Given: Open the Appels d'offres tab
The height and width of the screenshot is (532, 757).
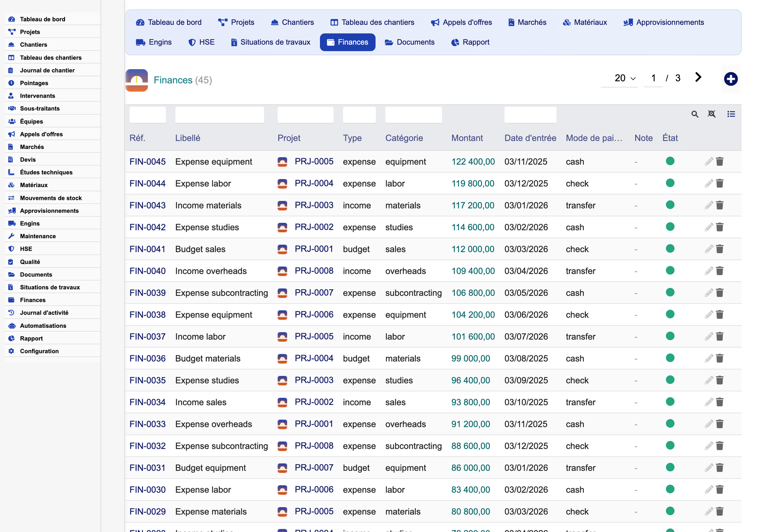Looking at the screenshot, I should tap(461, 22).
